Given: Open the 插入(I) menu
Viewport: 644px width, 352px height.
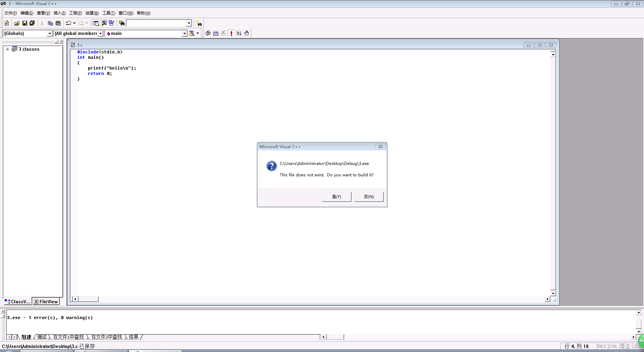Looking at the screenshot, I should [x=59, y=13].
